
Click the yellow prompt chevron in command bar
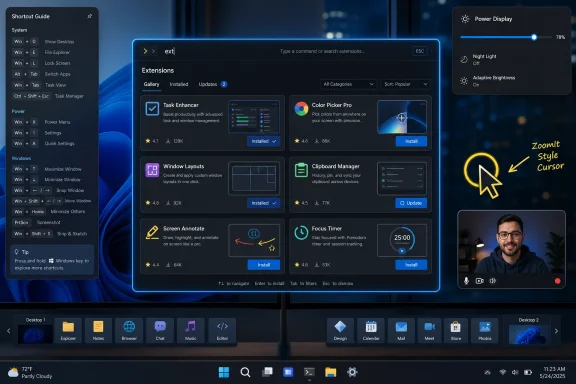(145, 51)
